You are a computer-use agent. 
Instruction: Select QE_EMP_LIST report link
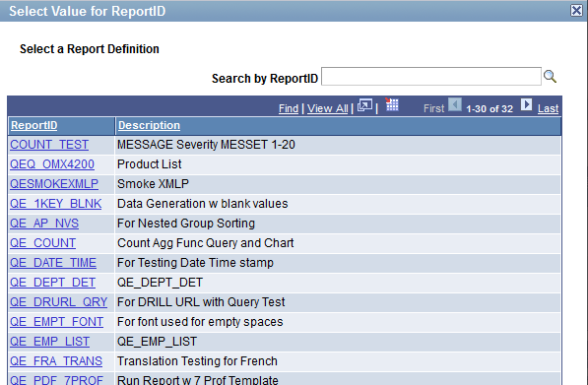[x=49, y=342]
